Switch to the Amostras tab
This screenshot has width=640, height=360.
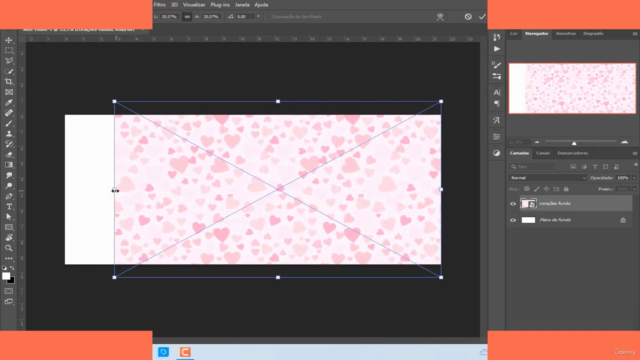[x=566, y=33]
